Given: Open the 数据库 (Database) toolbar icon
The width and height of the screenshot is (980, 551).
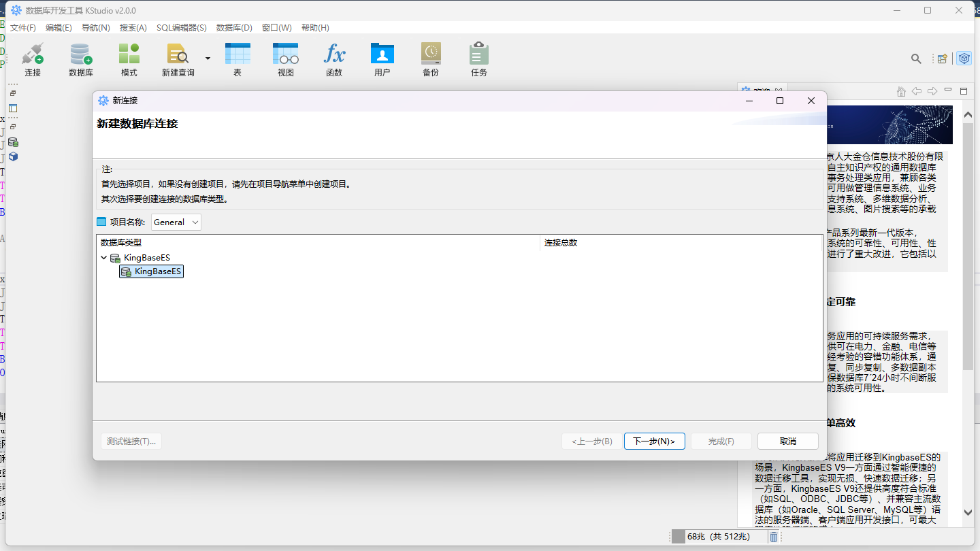Looking at the screenshot, I should [x=80, y=54].
